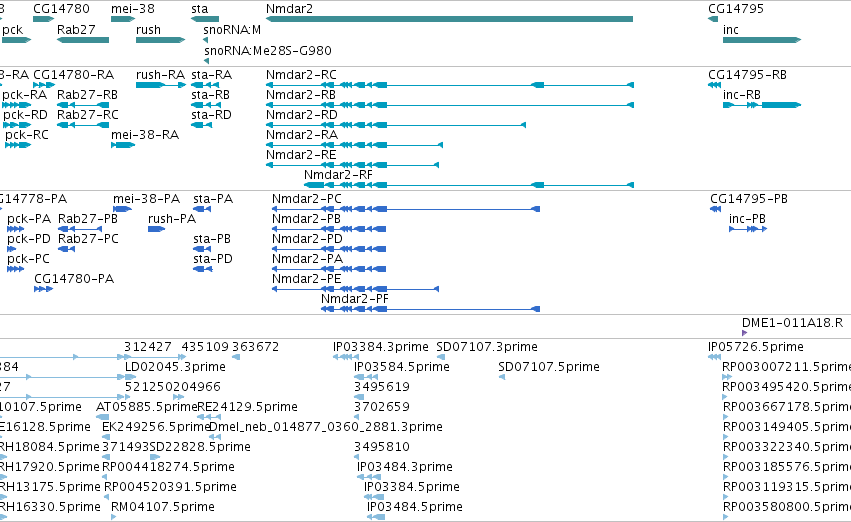This screenshot has height=522, width=851.
Task: Select the sta-PB protein
Action: click(202, 249)
